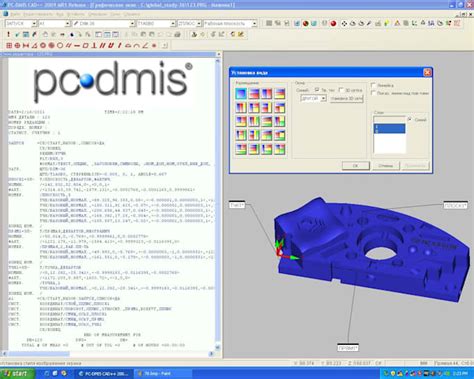Select the red grid dimension icon
This screenshot has height=379, width=474.
(9, 45)
